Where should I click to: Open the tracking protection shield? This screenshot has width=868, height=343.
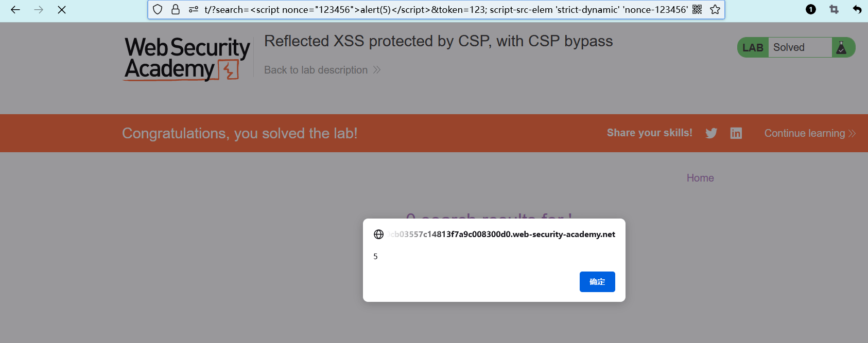(x=158, y=10)
